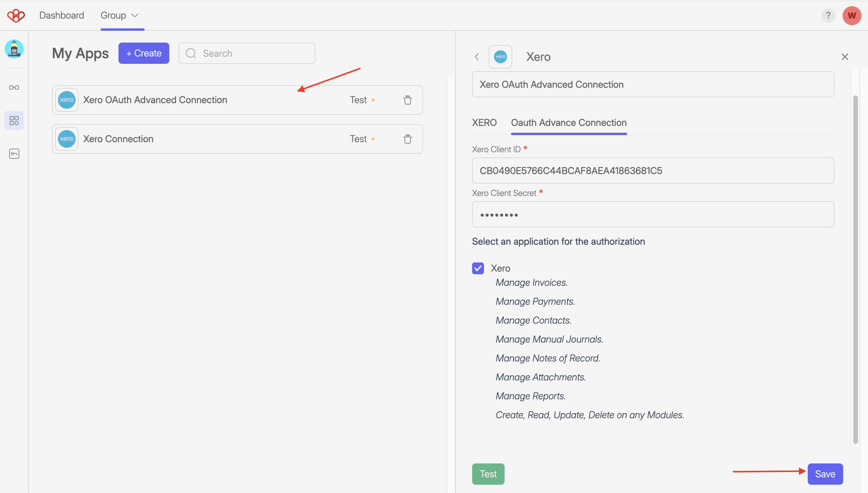Screen dimensions: 868x493
Task: Open the Dashboard menu item
Action: [x=61, y=15]
